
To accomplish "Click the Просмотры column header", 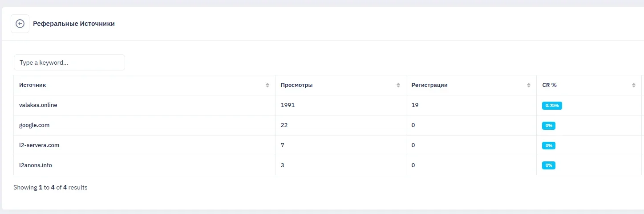I will tap(296, 85).
